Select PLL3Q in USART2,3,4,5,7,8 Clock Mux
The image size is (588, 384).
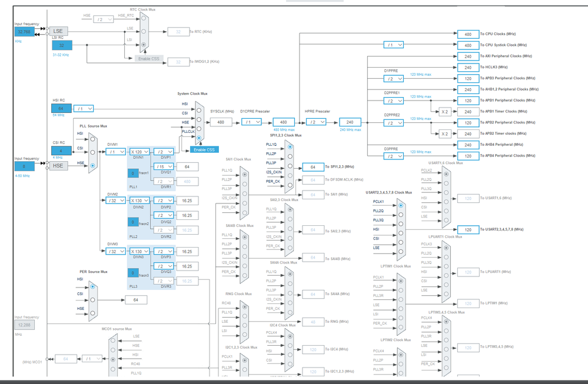(401, 224)
